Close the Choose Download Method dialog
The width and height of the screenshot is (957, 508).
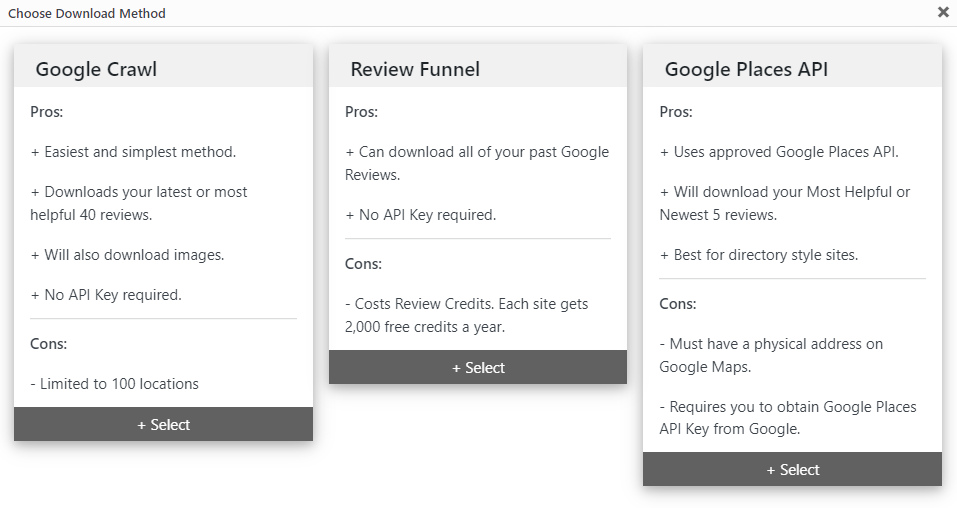click(943, 12)
